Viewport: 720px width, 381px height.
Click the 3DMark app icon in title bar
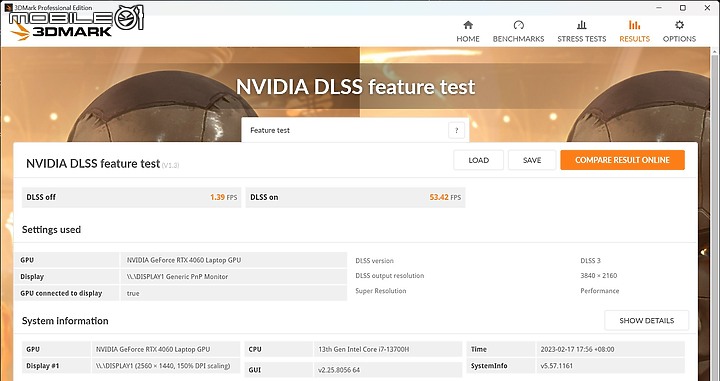coord(8,7)
